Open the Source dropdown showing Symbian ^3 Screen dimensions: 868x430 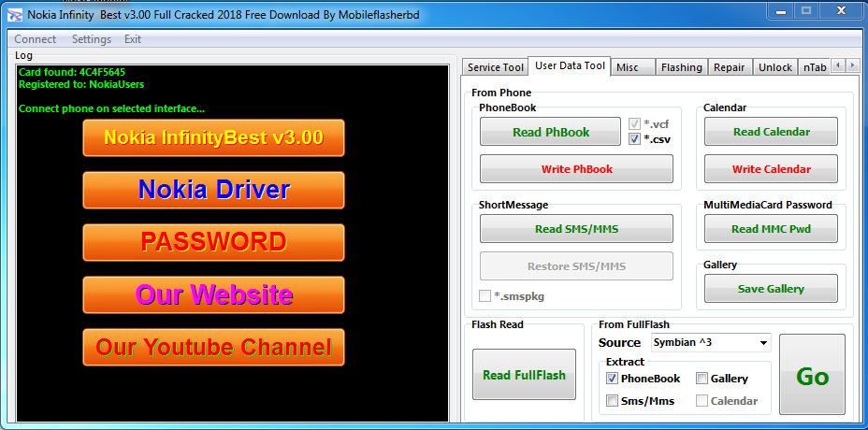click(711, 342)
